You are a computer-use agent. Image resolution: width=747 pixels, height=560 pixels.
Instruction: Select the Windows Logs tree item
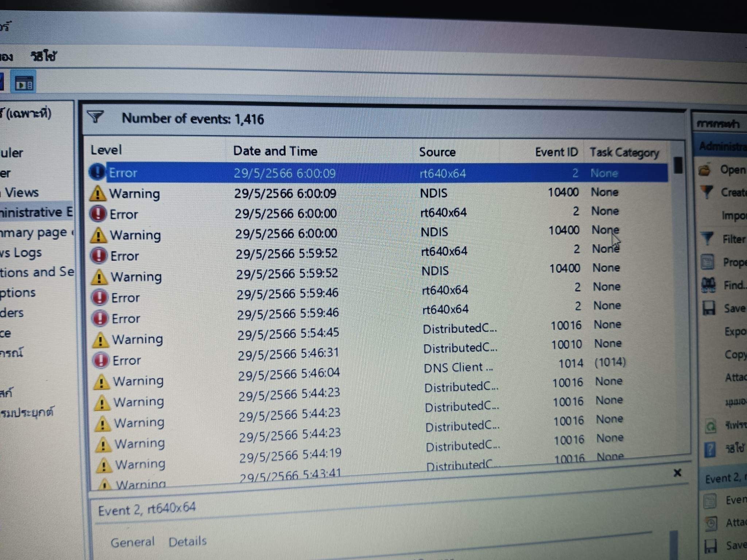click(21, 253)
